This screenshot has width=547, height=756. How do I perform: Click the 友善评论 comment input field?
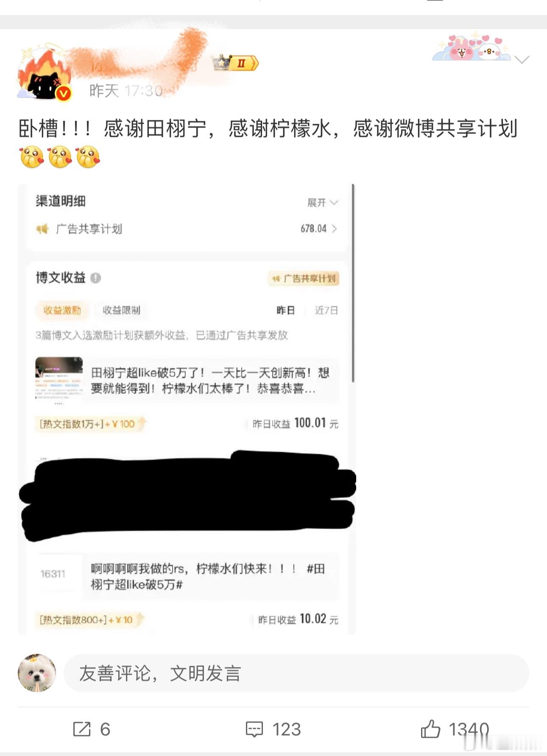(x=296, y=673)
